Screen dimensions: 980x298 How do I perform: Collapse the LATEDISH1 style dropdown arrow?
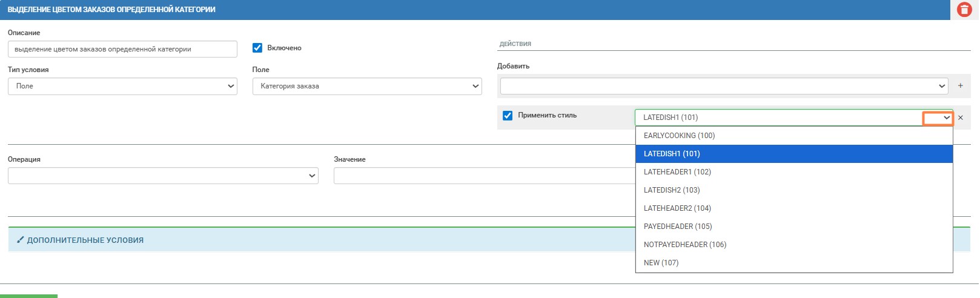(946, 118)
